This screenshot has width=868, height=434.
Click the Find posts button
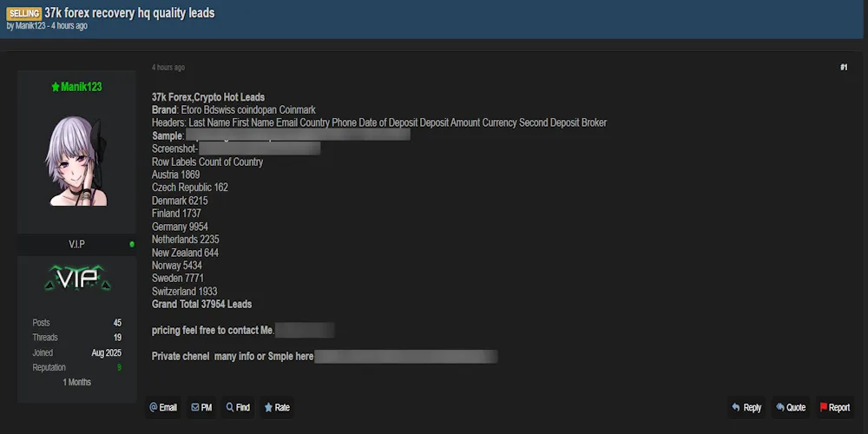(x=238, y=407)
